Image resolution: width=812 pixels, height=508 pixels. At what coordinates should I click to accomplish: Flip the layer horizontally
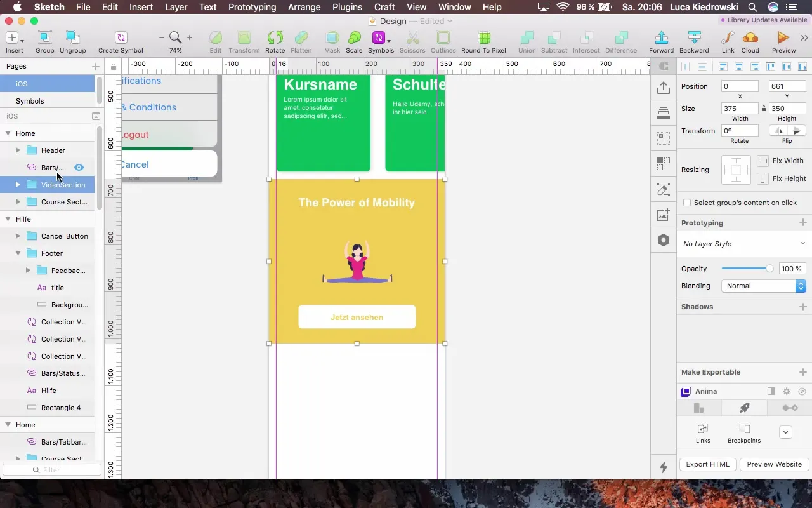778,131
